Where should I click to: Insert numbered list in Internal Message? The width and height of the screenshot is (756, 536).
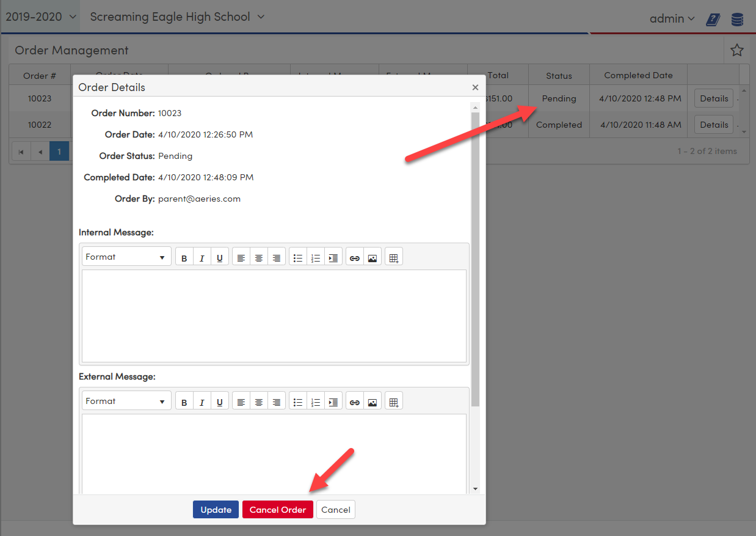click(316, 258)
